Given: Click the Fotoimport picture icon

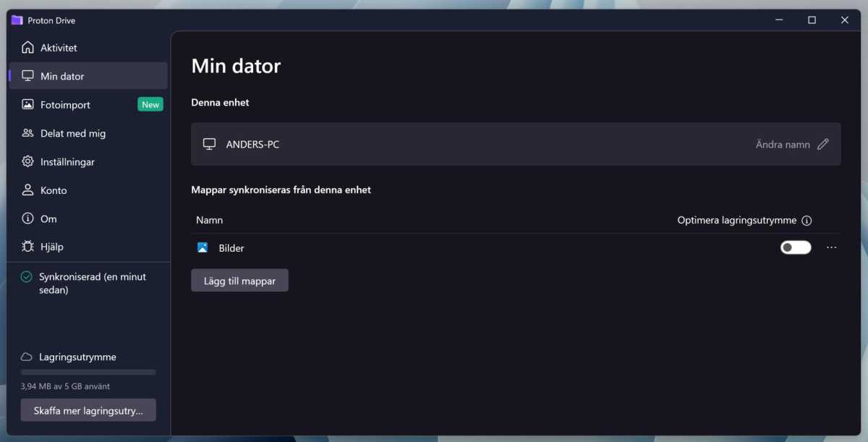Looking at the screenshot, I should pyautogui.click(x=27, y=105).
